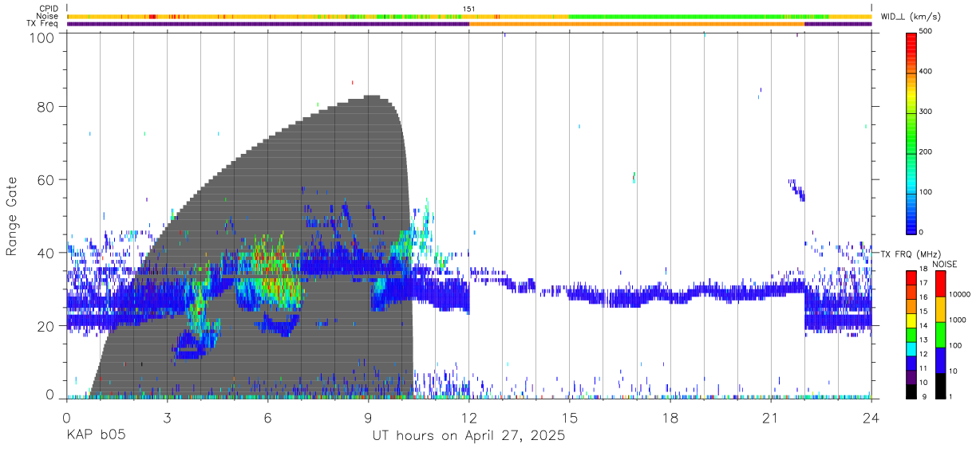Viewport: 980px width, 452px height.
Task: Click the spectral width color scale bar
Action: 911,132
